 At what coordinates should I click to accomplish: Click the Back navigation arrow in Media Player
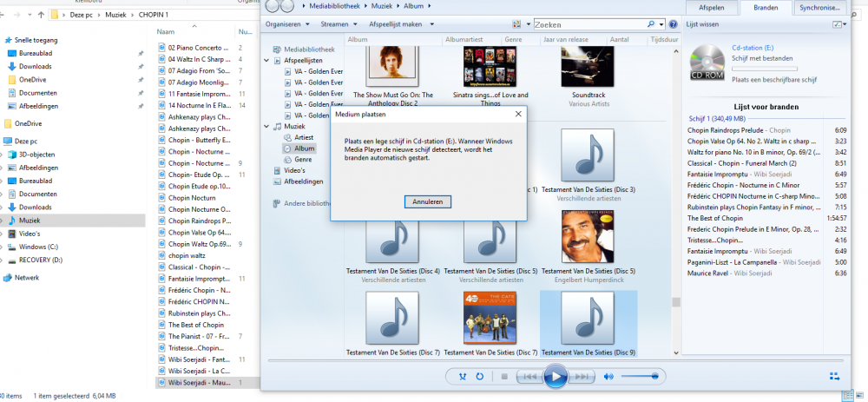(273, 7)
